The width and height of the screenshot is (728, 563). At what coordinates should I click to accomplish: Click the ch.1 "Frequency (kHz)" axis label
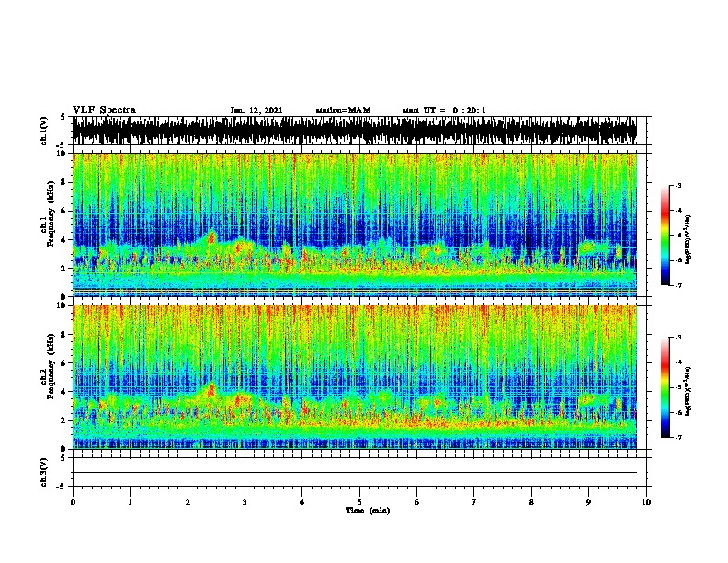[x=51, y=214]
